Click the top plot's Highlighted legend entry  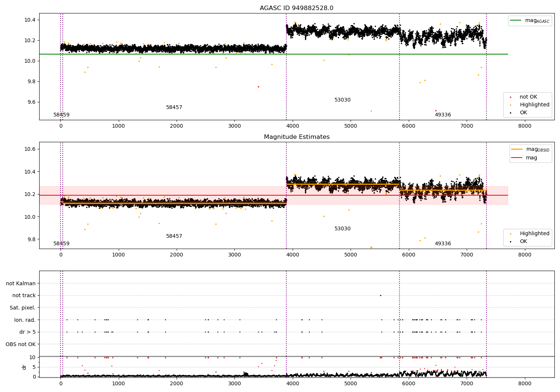[530, 105]
